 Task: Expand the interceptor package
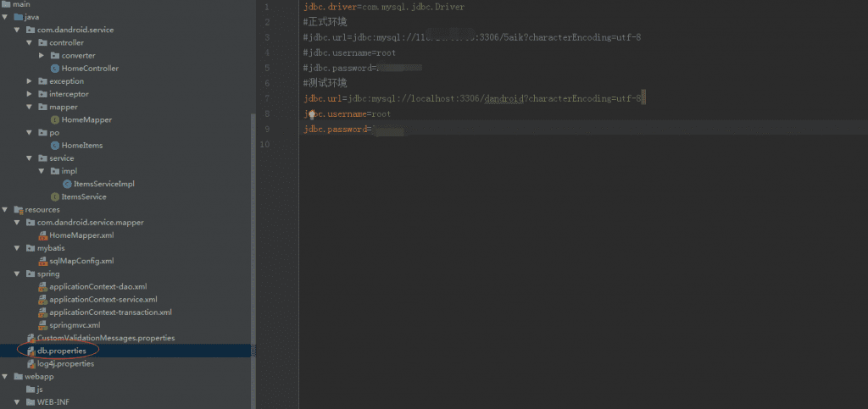pyautogui.click(x=30, y=94)
